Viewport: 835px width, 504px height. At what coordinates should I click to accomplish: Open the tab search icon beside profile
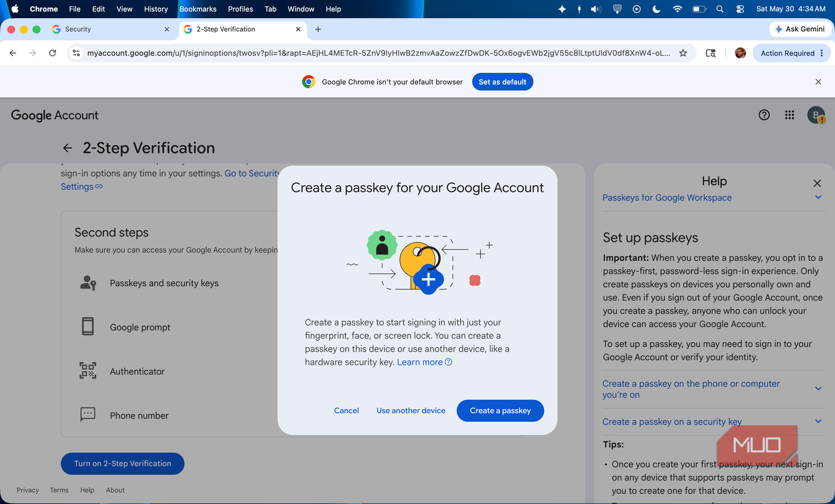pos(711,53)
